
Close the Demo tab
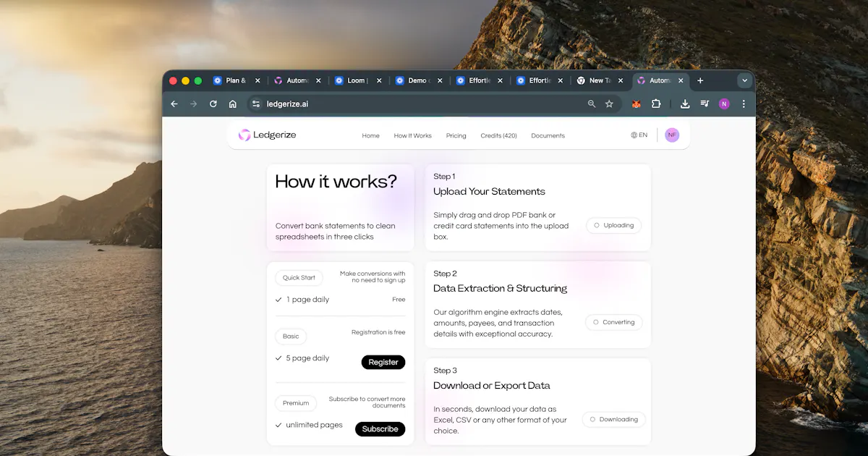[x=440, y=80]
